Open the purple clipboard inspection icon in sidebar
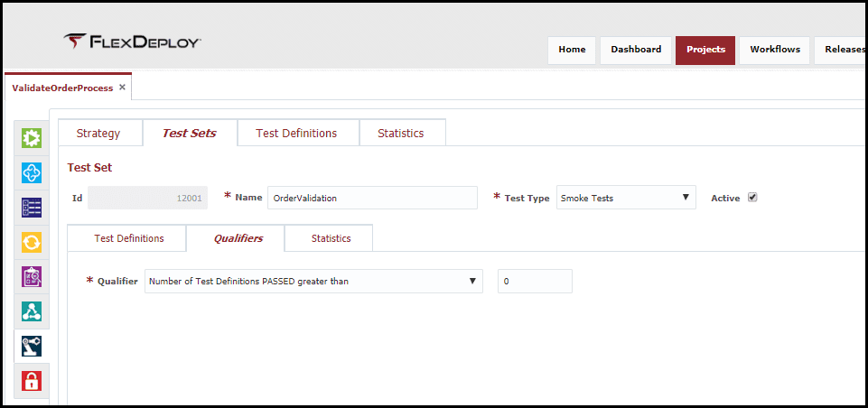Screen dimensions: 868x408 coord(32,276)
